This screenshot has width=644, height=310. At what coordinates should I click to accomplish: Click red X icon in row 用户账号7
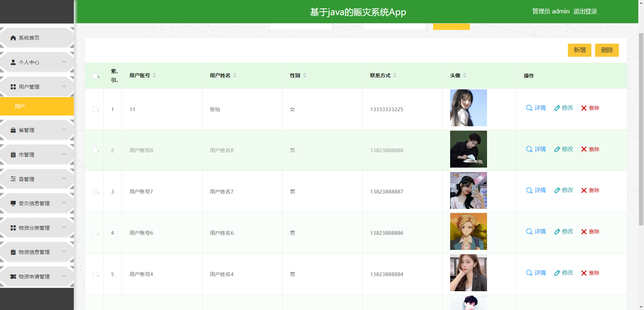click(x=584, y=190)
